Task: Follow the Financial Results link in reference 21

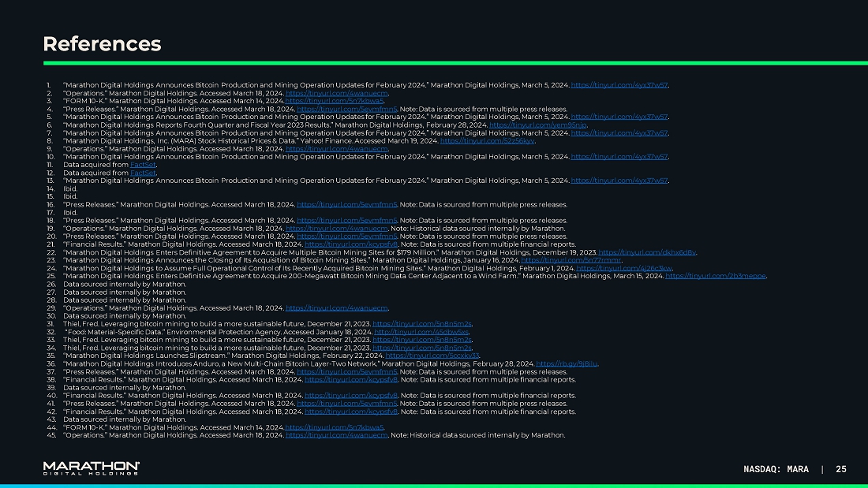Action: (x=351, y=244)
